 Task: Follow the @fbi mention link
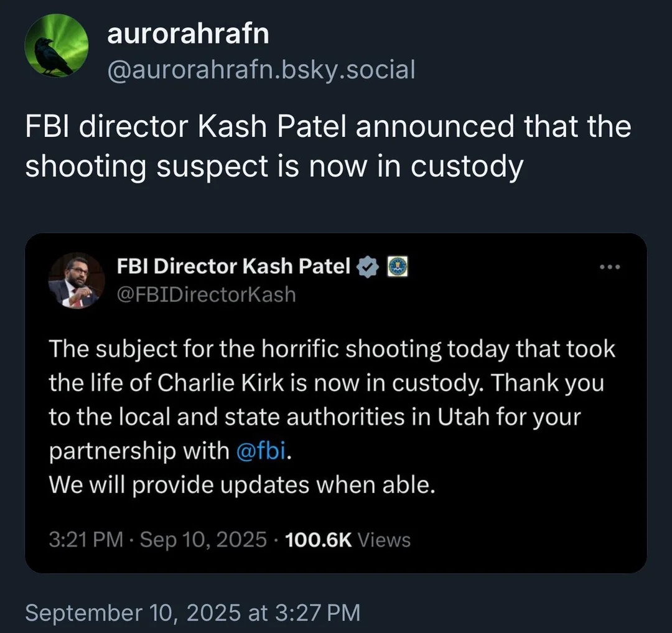coord(263,451)
